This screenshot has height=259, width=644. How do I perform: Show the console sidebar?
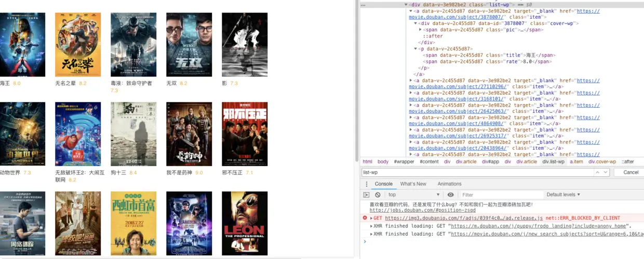366,195
